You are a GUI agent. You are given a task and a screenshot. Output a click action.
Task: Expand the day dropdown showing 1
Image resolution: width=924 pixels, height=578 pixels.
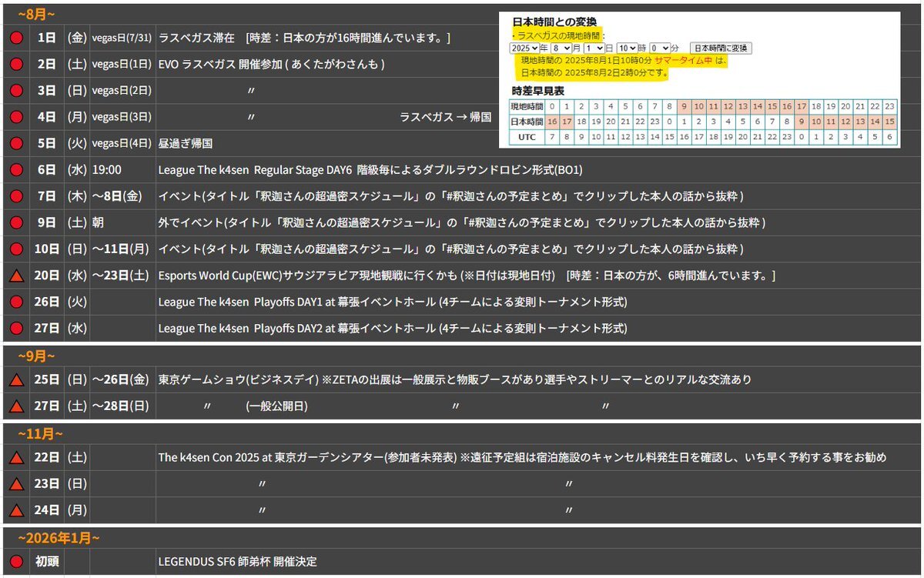(x=594, y=48)
